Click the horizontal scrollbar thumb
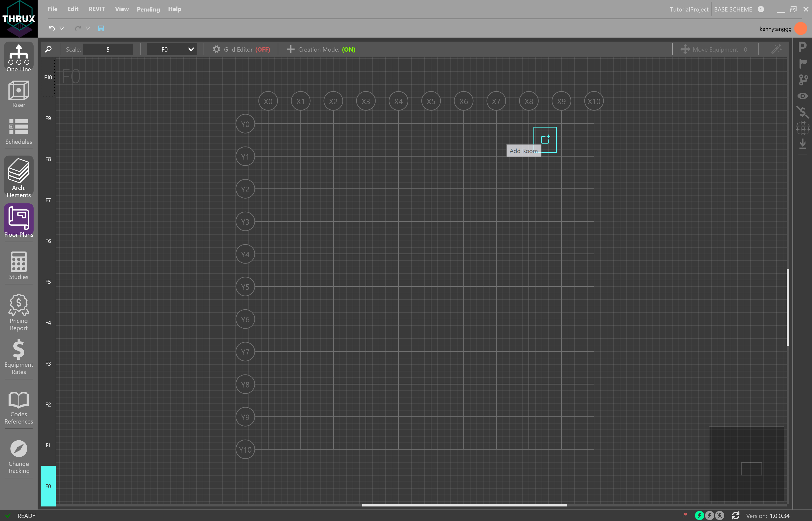Image resolution: width=812 pixels, height=521 pixels. 464,505
